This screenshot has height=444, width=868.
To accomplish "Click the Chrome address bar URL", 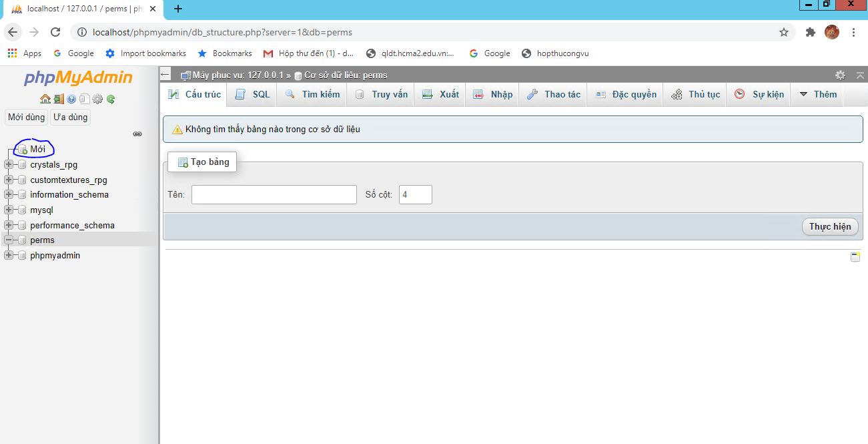I will (222, 32).
